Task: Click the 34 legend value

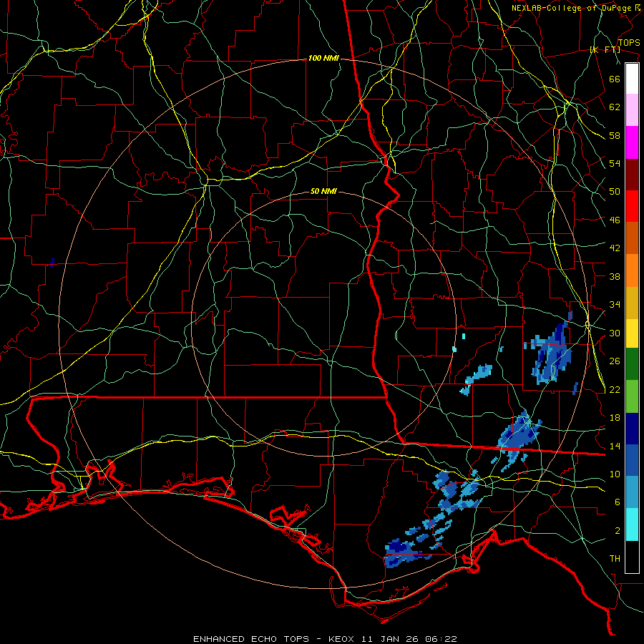Action: tap(615, 305)
